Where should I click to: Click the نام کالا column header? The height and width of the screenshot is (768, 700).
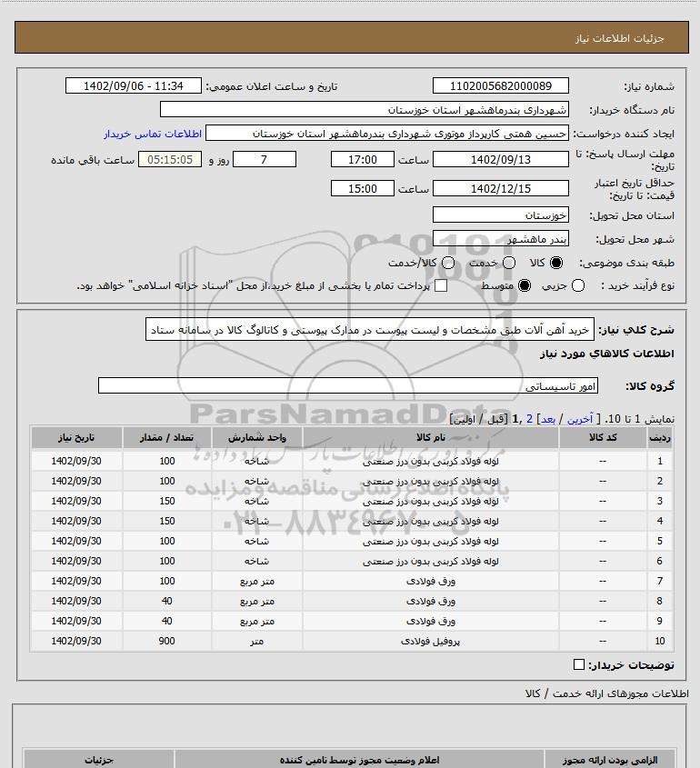click(431, 437)
